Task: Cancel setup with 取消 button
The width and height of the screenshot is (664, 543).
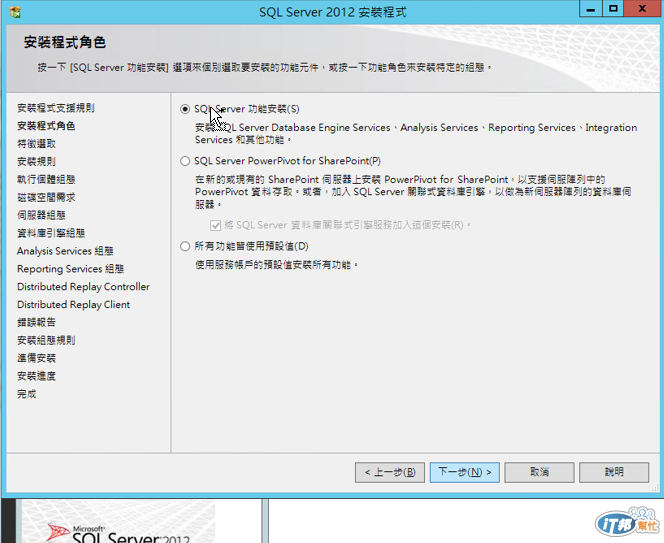Action: tap(539, 472)
